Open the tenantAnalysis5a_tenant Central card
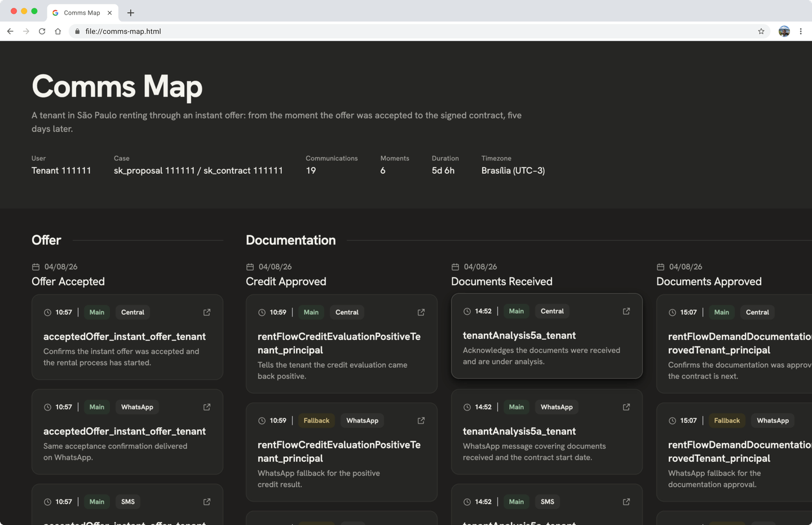This screenshot has width=812, height=525. pos(547,336)
